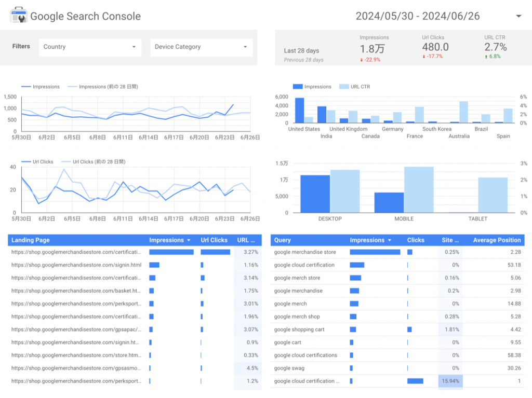Click the 53.18 average position value
The image size is (532, 398).
coord(514,265)
